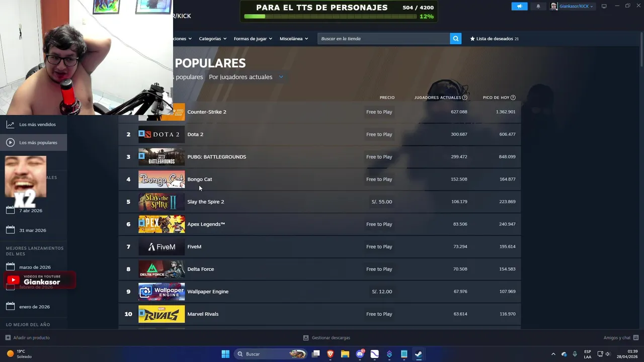This screenshot has height=362, width=644.
Task: Click the plus icon next to Añadir un producto
Action: click(8, 338)
